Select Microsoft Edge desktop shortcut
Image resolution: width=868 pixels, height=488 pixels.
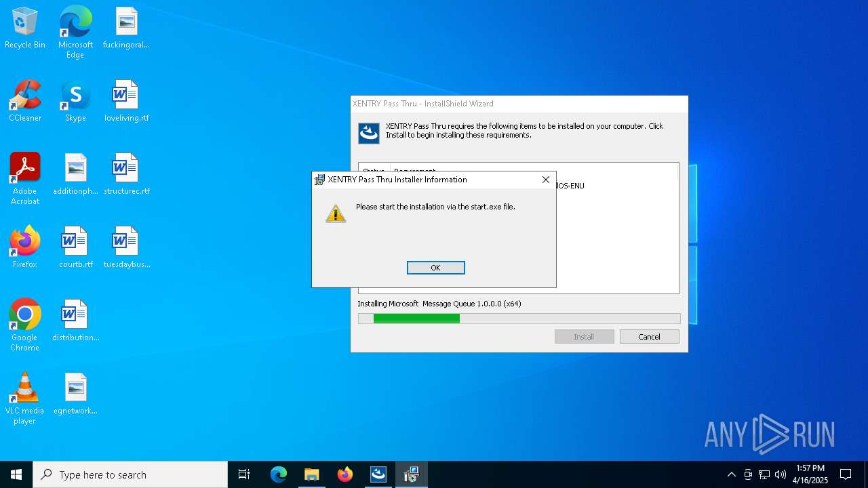pyautogui.click(x=75, y=32)
